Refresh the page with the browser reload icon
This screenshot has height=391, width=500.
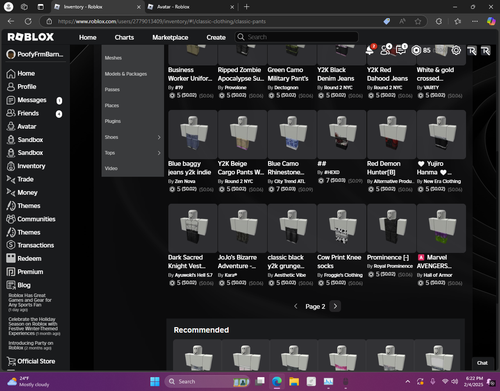(28, 21)
